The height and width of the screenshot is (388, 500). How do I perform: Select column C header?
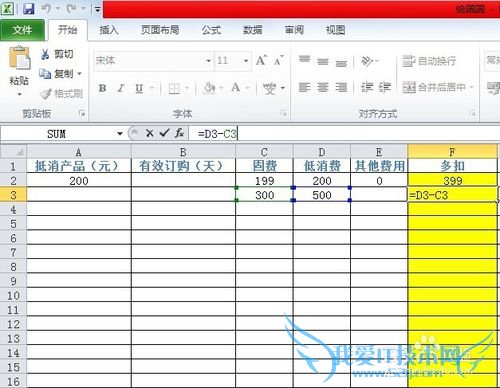click(x=264, y=152)
